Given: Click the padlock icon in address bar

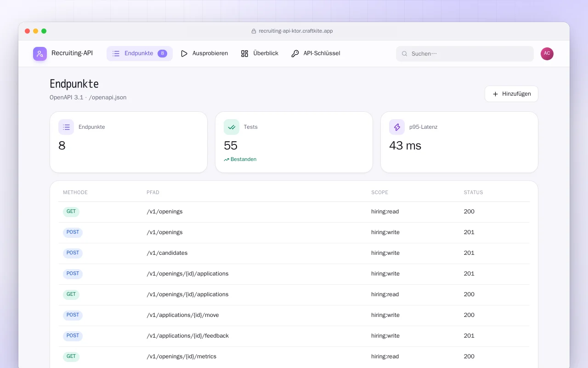Looking at the screenshot, I should pyautogui.click(x=254, y=31).
